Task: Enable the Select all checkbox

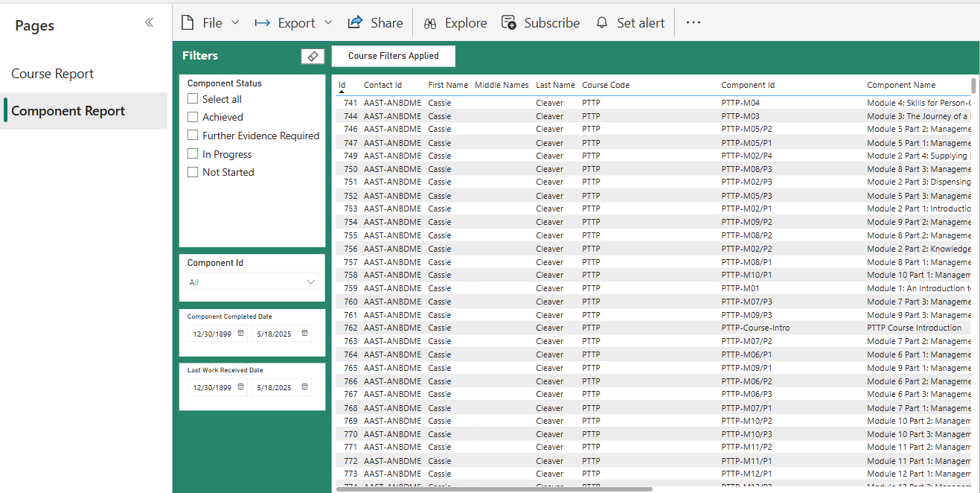Action: pyautogui.click(x=193, y=99)
